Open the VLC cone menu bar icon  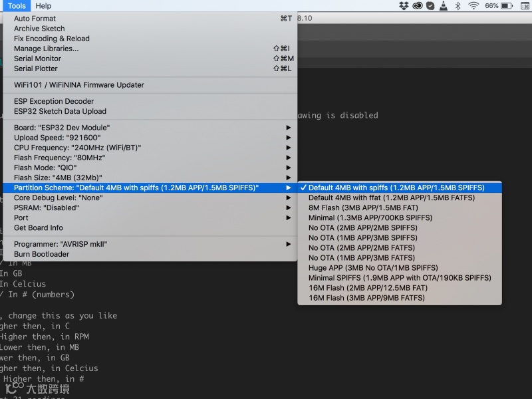pyautogui.click(x=444, y=6)
